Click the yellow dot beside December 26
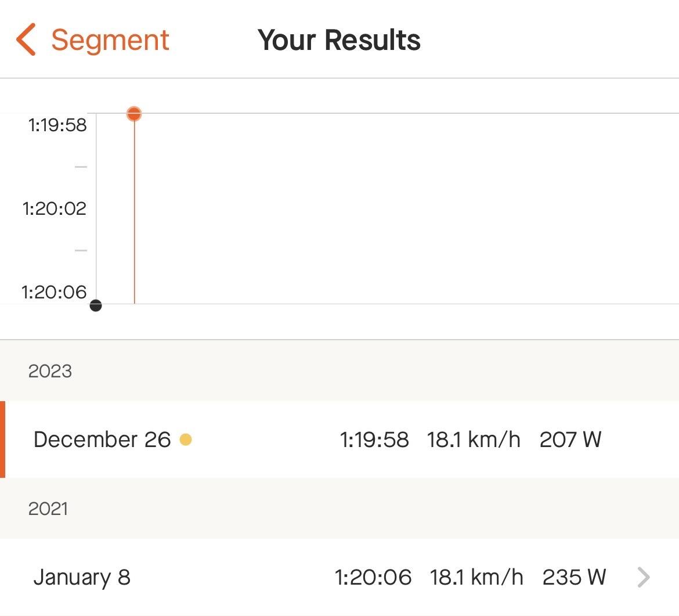 (186, 440)
